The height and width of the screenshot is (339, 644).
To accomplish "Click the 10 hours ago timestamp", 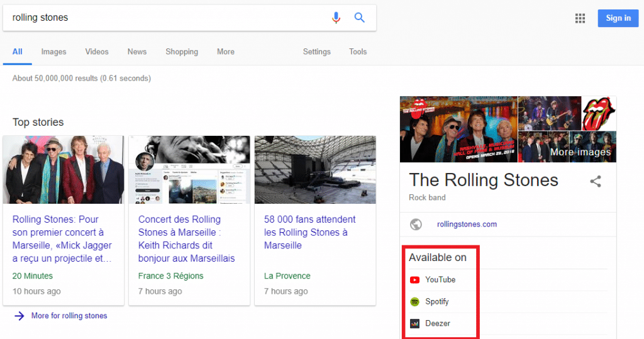I will point(36,291).
